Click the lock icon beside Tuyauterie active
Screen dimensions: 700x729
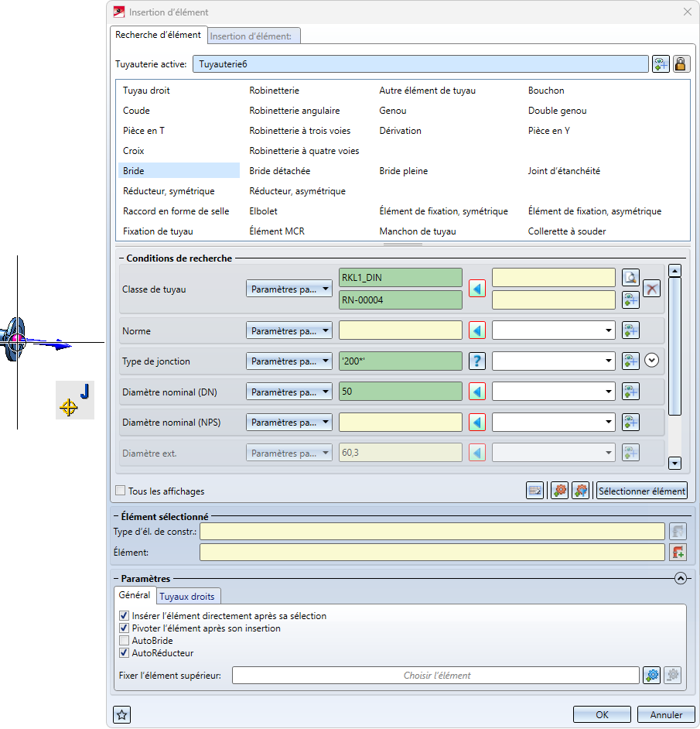point(681,64)
